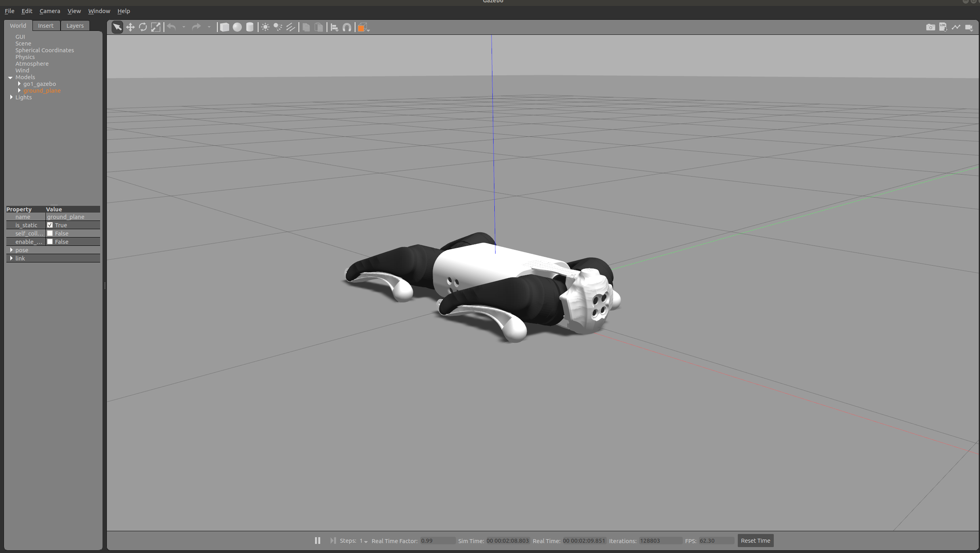Expand the pose property row
Image resolution: width=980 pixels, height=553 pixels.
click(11, 250)
